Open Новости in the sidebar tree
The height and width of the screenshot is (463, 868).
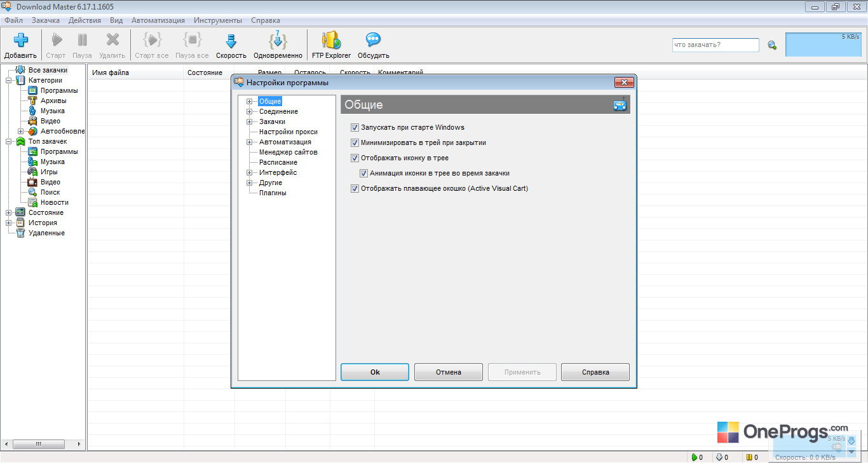tap(55, 202)
